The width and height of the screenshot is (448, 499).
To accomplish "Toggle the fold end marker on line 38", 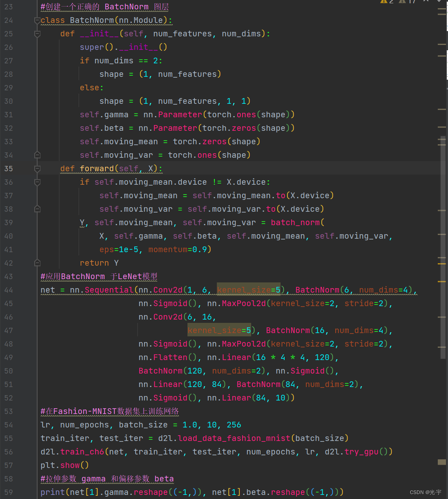I will pos(37,209).
